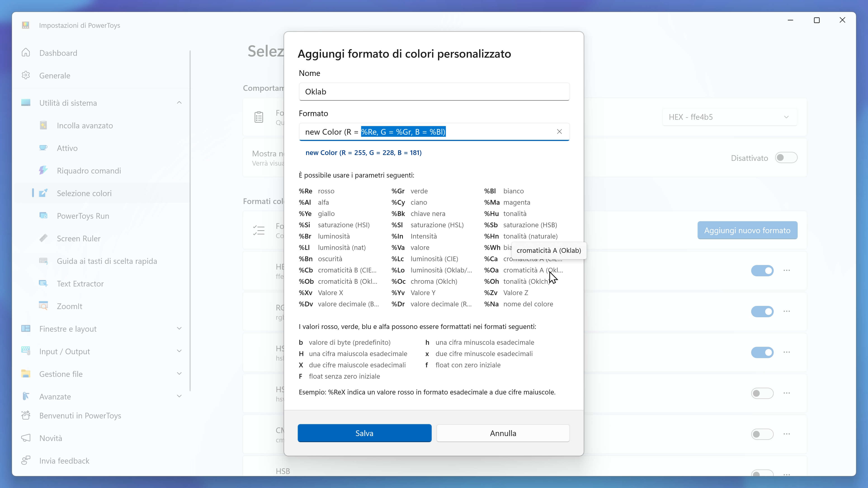Open the HEX - ffe4b5 format dropdown
Viewport: 868px width, 488px height.
(729, 117)
